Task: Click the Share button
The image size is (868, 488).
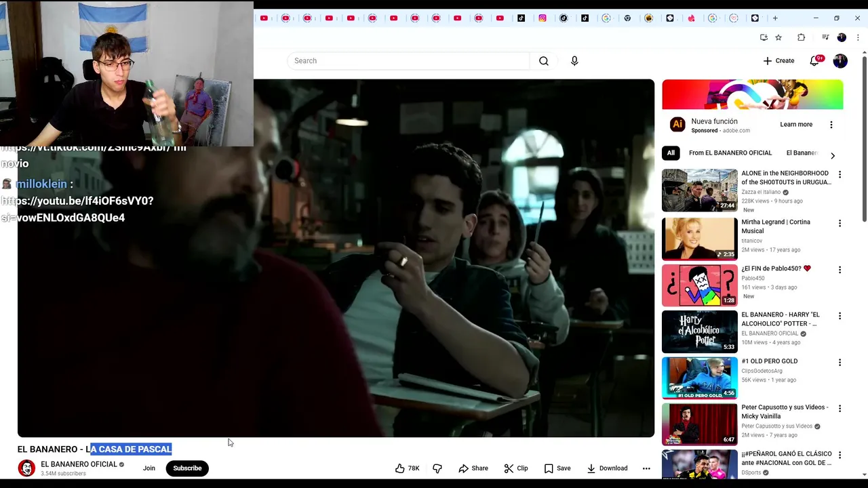Action: 473,468
